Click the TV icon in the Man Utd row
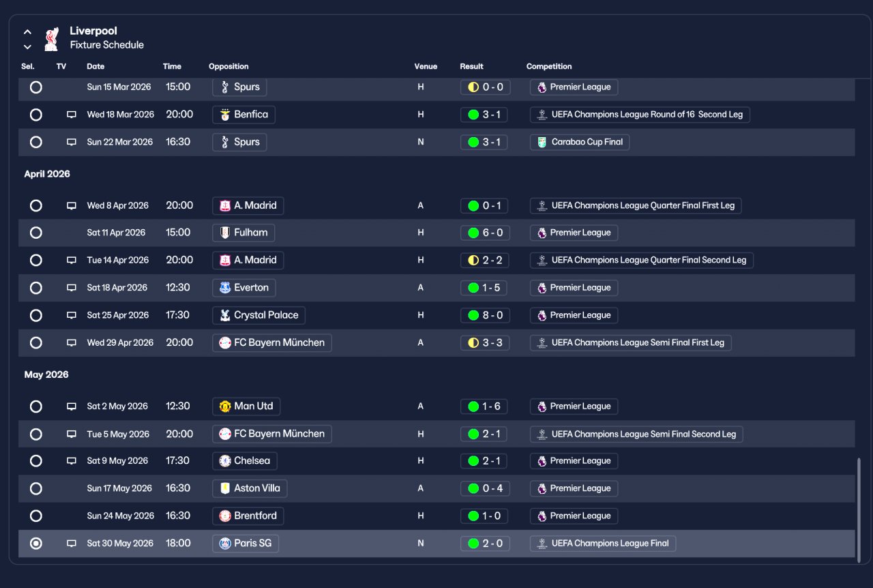 (72, 407)
